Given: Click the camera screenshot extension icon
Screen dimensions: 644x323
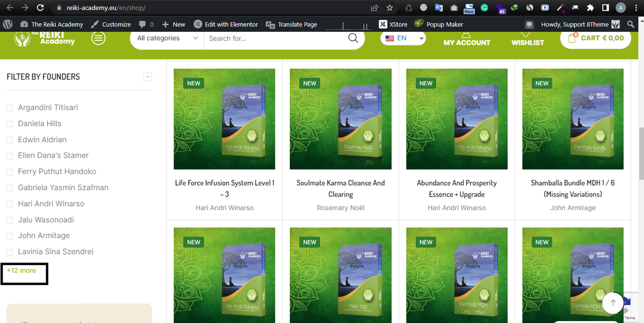Looking at the screenshot, I should (454, 8).
